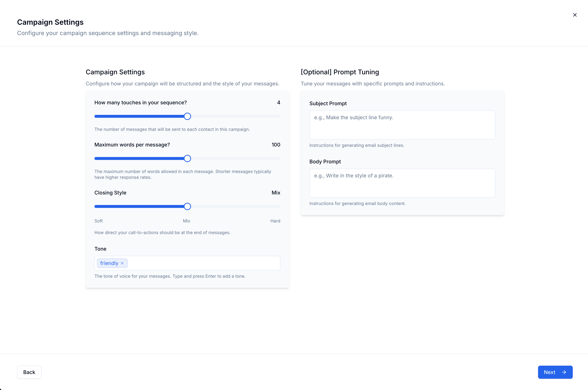The image size is (588, 390).
Task: Click the Closing Style slider handle
Action: (x=187, y=206)
